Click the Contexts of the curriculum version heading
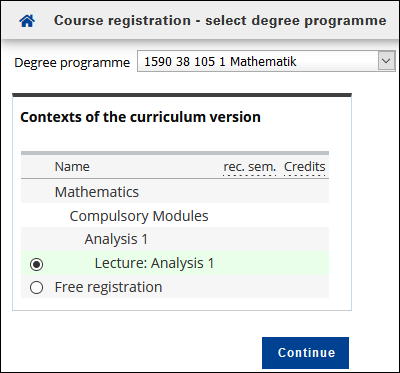400x373 pixels. 140,117
